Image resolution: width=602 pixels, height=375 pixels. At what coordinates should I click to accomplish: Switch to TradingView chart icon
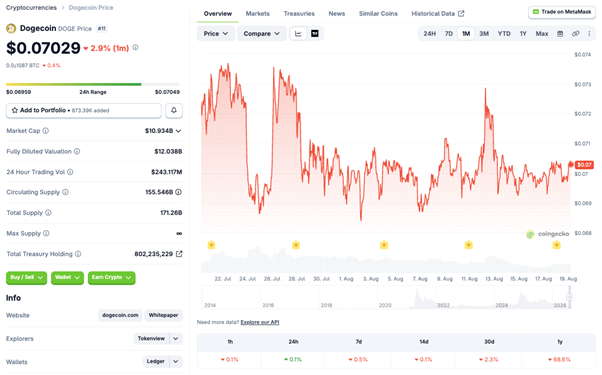coord(315,34)
